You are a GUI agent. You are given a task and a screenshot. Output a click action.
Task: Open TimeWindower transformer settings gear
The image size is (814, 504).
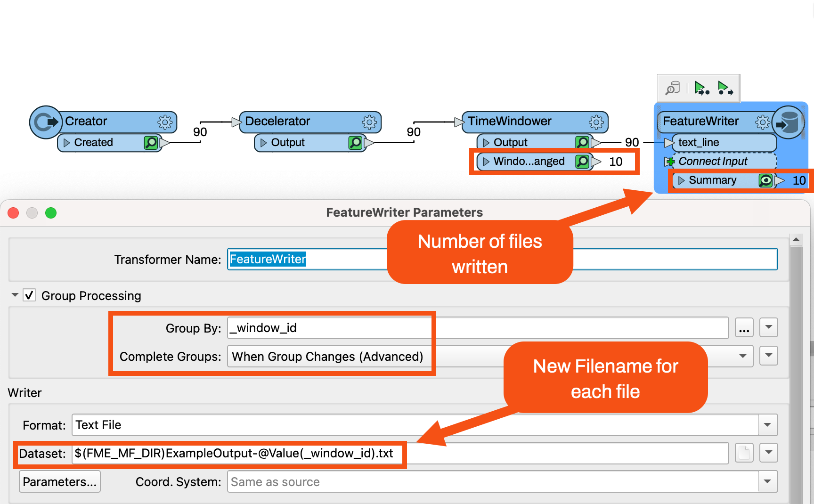pyautogui.click(x=596, y=122)
